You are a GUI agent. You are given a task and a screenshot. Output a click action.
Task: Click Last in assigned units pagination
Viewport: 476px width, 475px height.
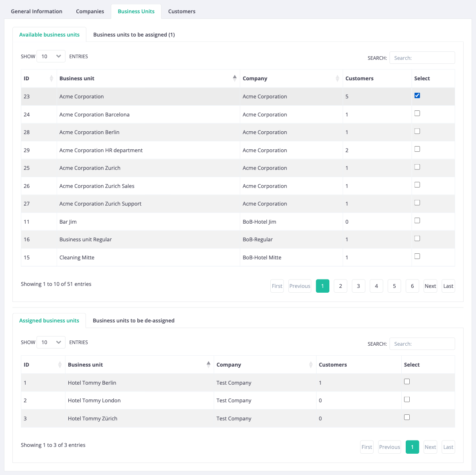(x=448, y=447)
